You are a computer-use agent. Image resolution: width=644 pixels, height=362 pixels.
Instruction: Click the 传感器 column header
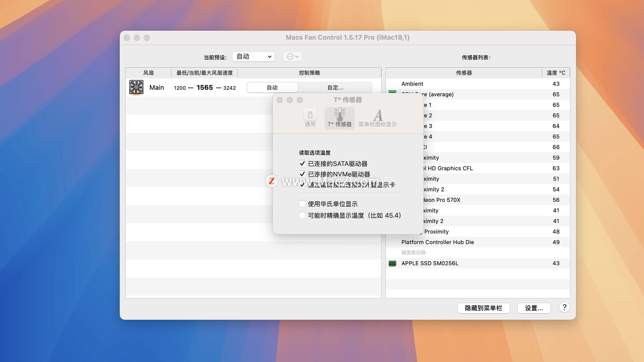tap(464, 73)
